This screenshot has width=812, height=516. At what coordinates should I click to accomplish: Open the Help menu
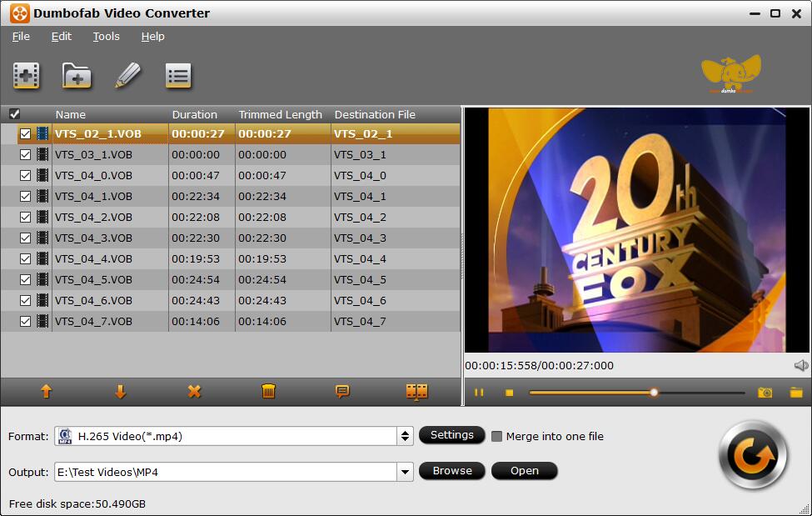(x=152, y=37)
